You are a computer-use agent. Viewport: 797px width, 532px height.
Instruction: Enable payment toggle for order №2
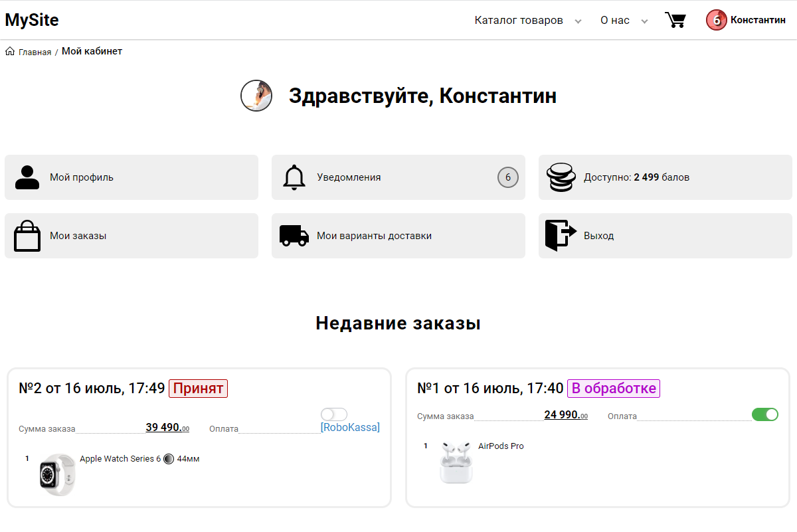[334, 414]
